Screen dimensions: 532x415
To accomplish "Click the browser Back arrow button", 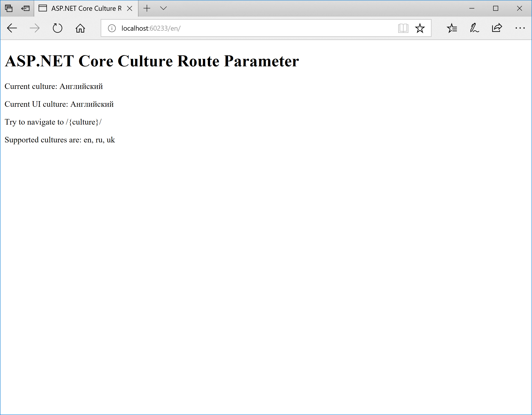I will 12,28.
